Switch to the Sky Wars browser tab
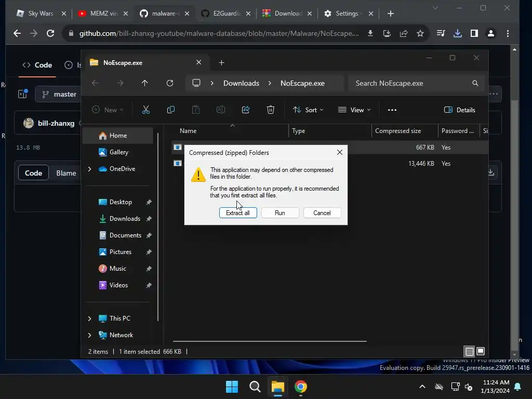This screenshot has height=399, width=532. click(x=41, y=14)
